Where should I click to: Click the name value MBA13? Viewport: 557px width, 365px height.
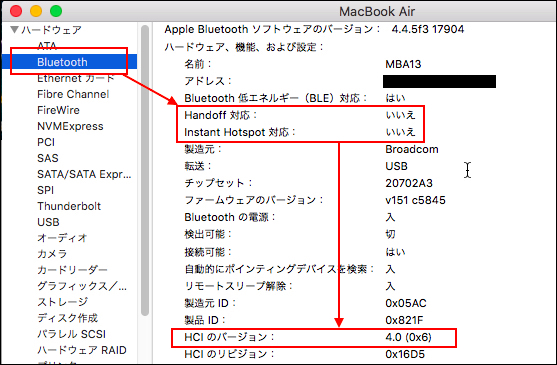(x=403, y=64)
